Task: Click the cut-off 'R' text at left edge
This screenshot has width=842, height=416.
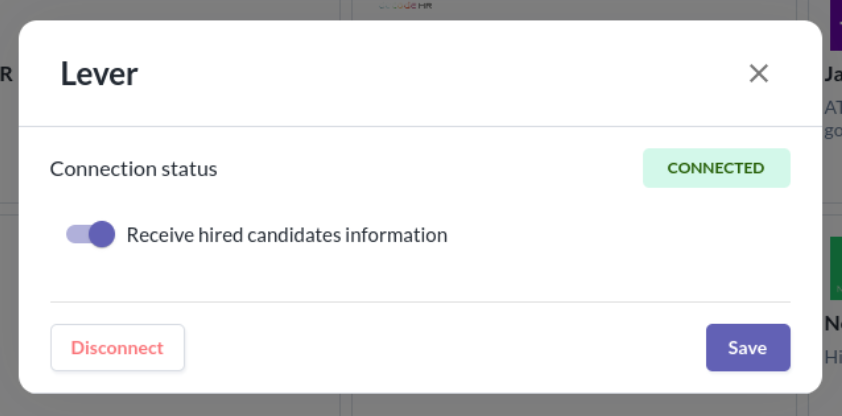Action: coord(6,75)
